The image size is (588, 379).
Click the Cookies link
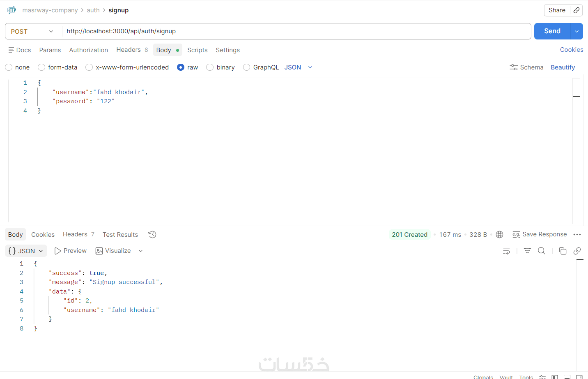tap(572, 49)
